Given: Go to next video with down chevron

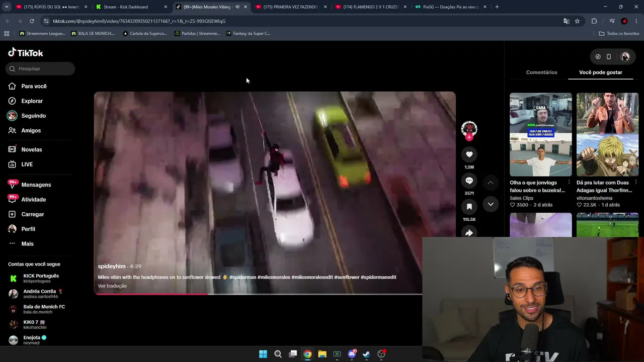Looking at the screenshot, I should pos(491,204).
